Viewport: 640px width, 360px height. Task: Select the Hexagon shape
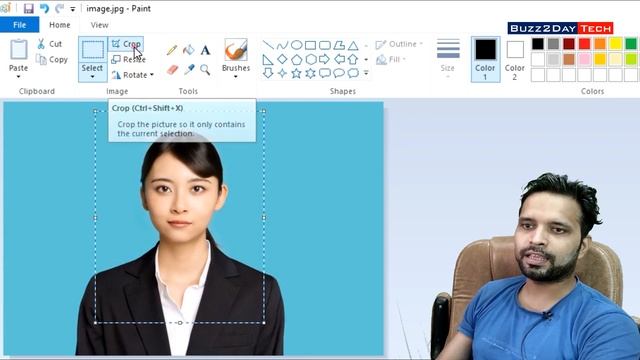(311, 59)
